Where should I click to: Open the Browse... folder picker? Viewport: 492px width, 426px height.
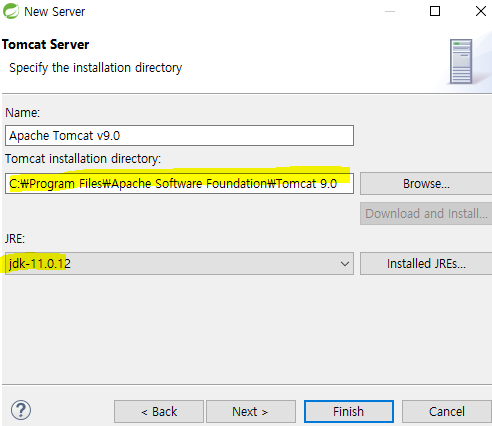[x=426, y=183]
